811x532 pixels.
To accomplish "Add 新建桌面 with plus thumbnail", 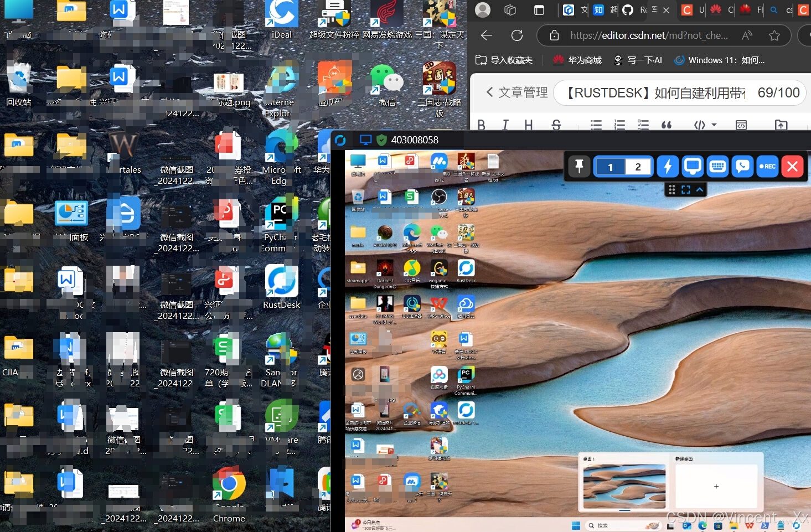I will click(716, 486).
